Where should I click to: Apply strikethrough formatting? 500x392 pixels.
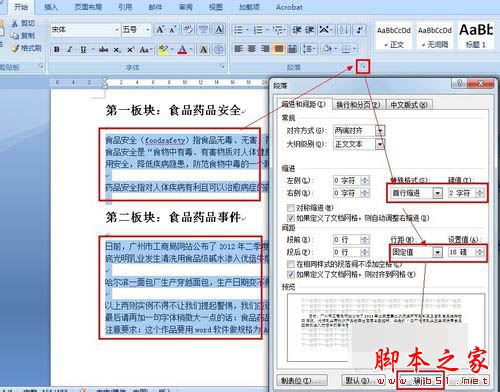click(x=103, y=50)
